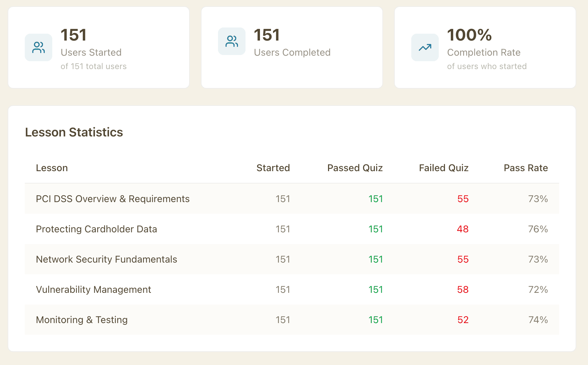Click failed count 58 for Vulnerability Management

click(462, 290)
